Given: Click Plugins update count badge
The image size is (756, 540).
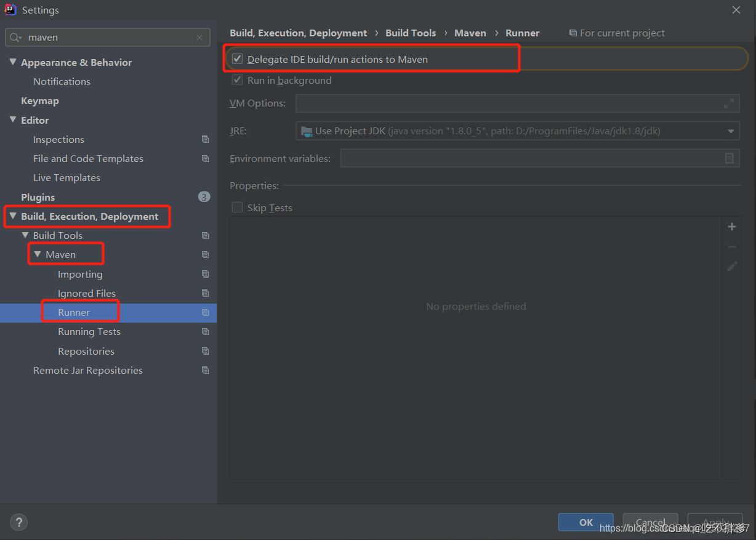Looking at the screenshot, I should (204, 197).
